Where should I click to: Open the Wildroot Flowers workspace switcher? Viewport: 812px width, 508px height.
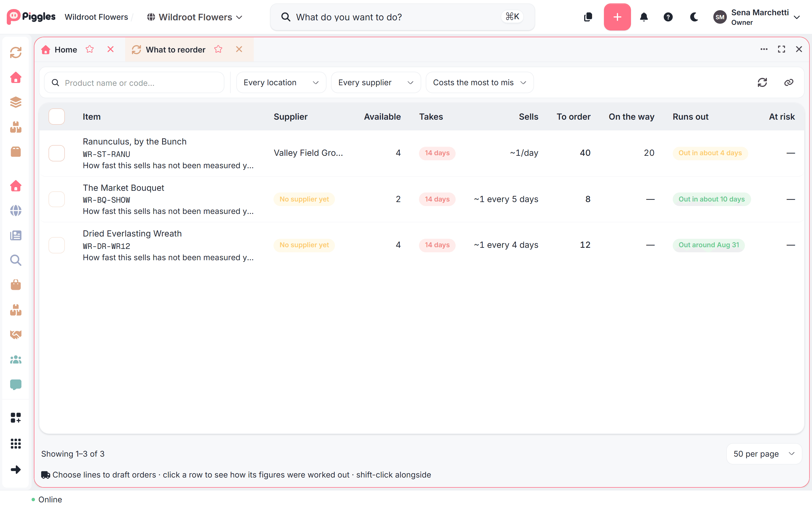point(195,17)
